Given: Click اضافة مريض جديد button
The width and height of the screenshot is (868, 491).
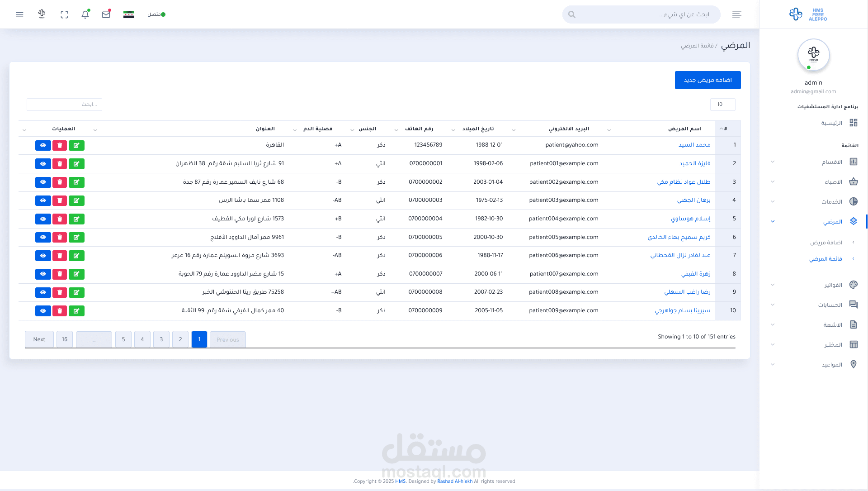Looking at the screenshot, I should (x=708, y=80).
